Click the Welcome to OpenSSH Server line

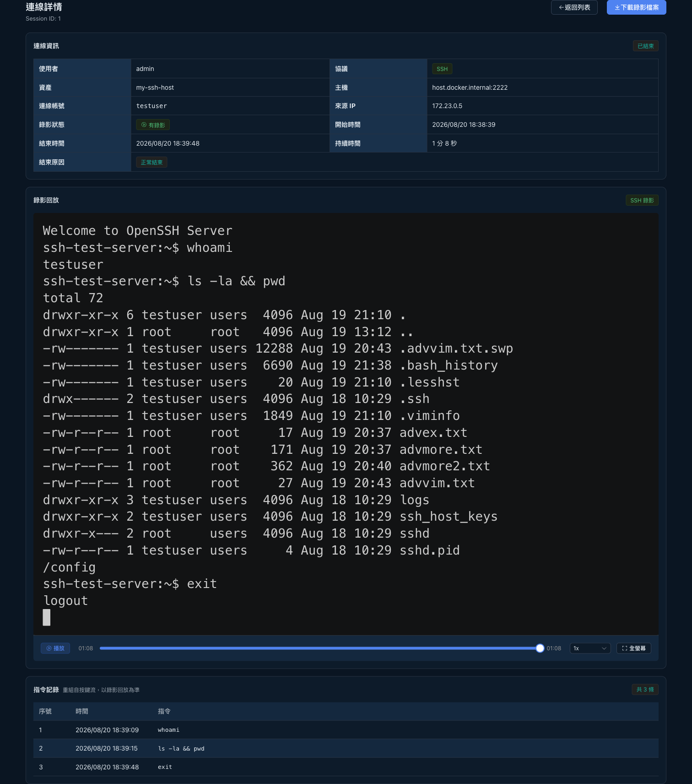pos(138,231)
